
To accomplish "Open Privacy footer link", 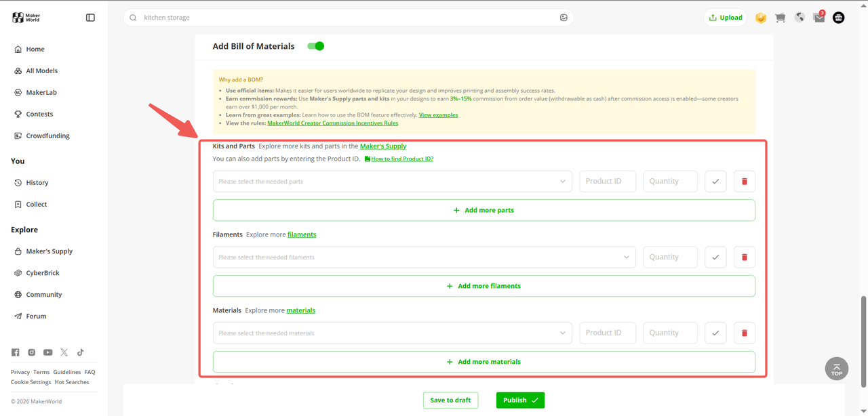I will tap(20, 372).
